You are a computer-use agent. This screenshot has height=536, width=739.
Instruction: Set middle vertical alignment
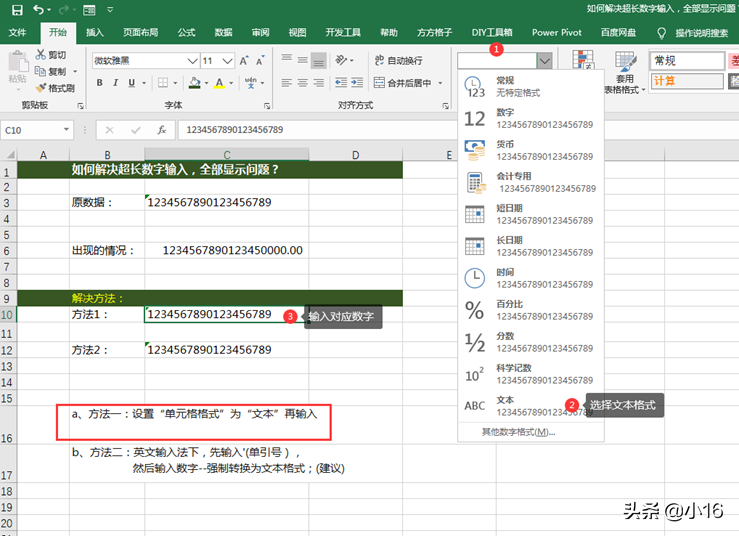point(303,60)
